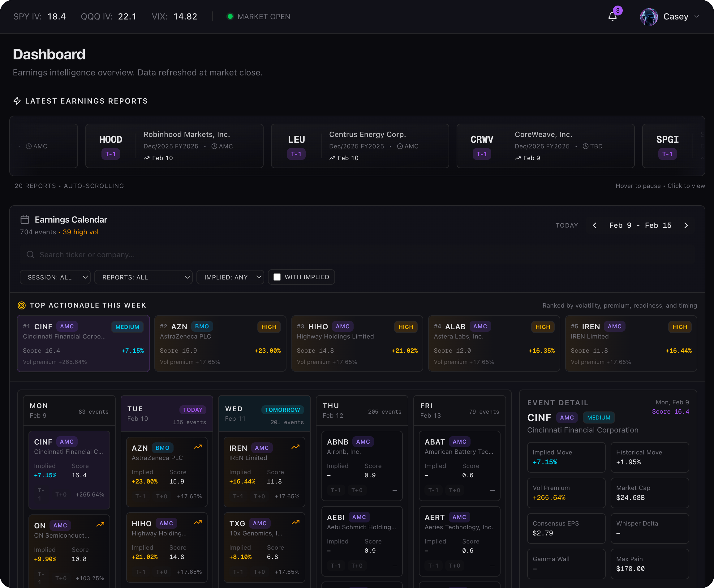The image size is (714, 588).
Task: Click the Earnings Calendar icon
Action: (x=25, y=219)
